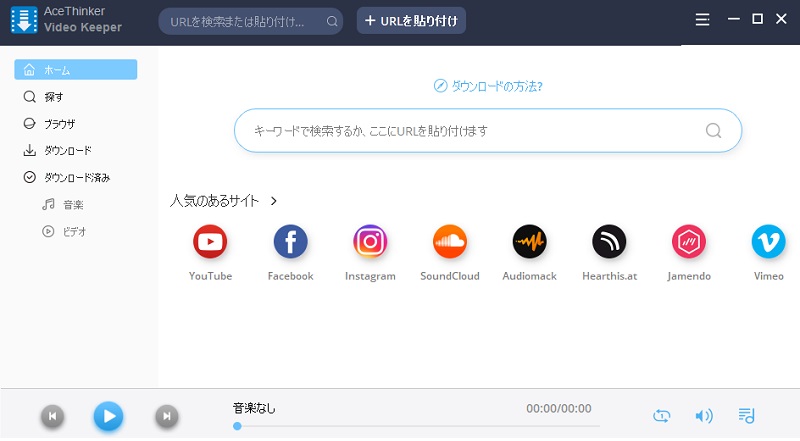Open the Jamendo site icon
Image resolution: width=800 pixels, height=441 pixels.
[689, 241]
